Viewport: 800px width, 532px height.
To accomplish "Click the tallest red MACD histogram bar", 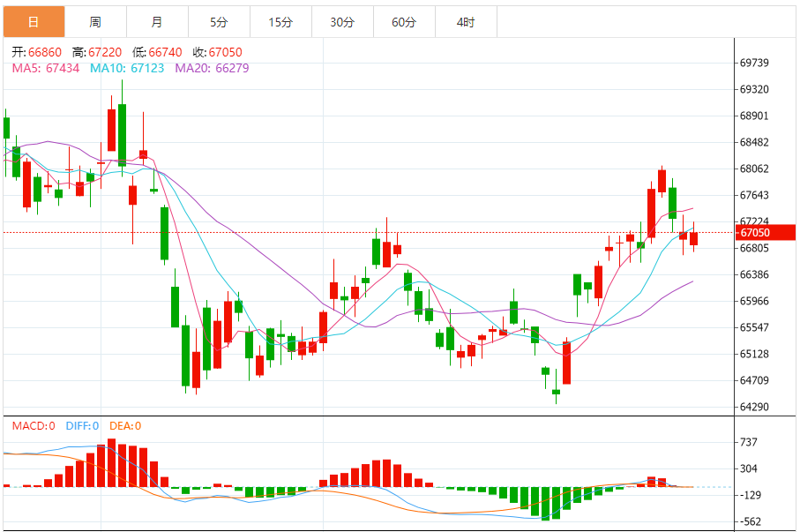I will coord(111,462).
